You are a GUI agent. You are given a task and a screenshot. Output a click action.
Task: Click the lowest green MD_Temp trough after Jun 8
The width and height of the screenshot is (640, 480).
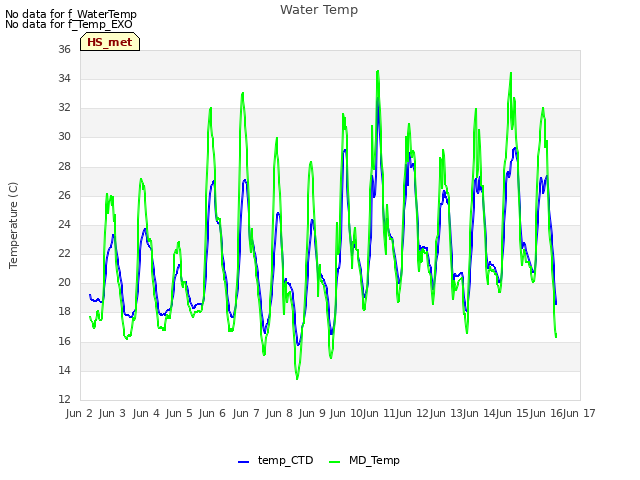click(x=297, y=379)
